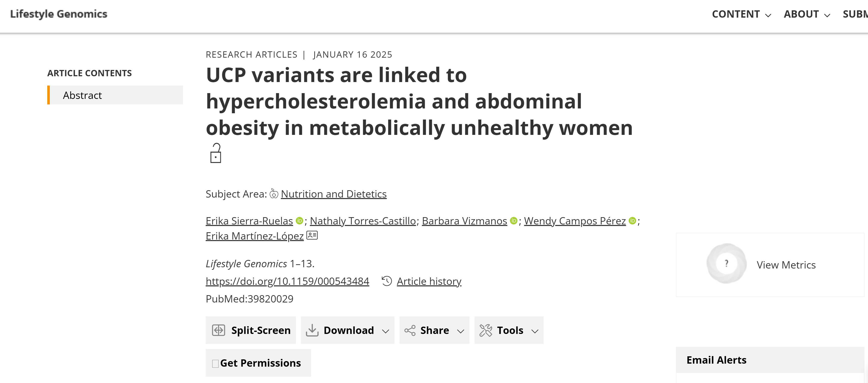Click the metrics score badge
This screenshot has width=868, height=383.
(726, 264)
